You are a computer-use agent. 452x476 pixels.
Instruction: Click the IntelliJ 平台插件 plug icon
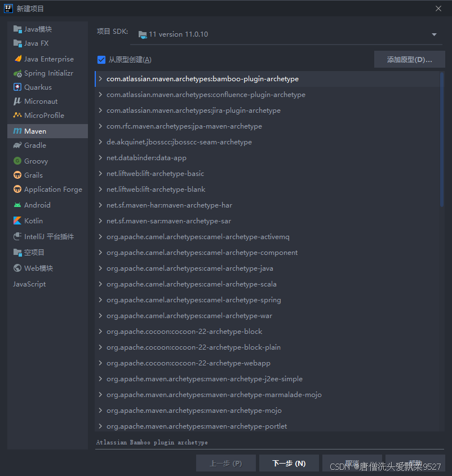pyautogui.click(x=17, y=236)
